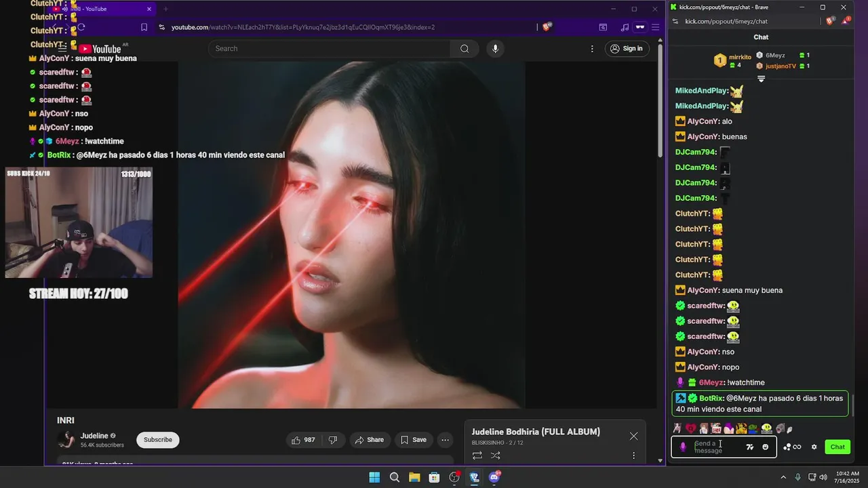
Task: Click the YouTube search magnifier button
Action: [465, 49]
